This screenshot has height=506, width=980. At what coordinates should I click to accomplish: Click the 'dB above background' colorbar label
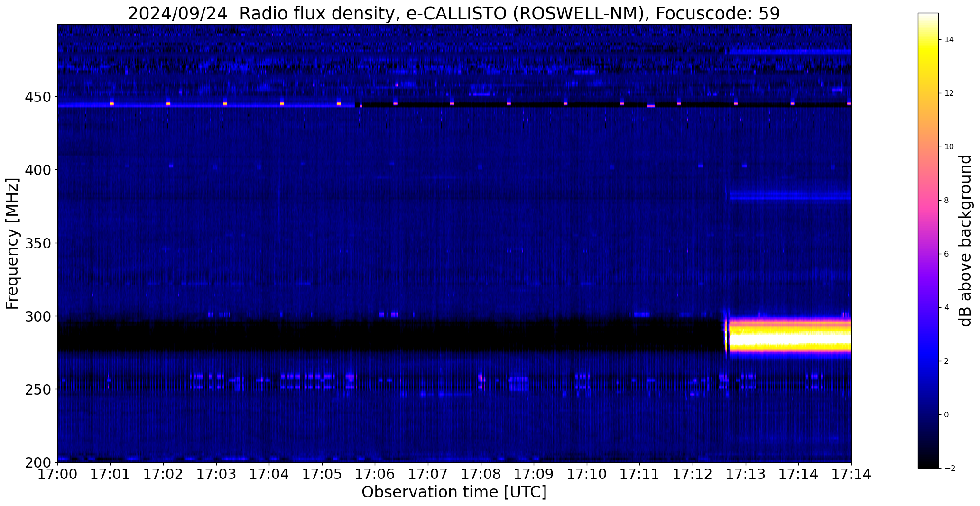pos(965,240)
